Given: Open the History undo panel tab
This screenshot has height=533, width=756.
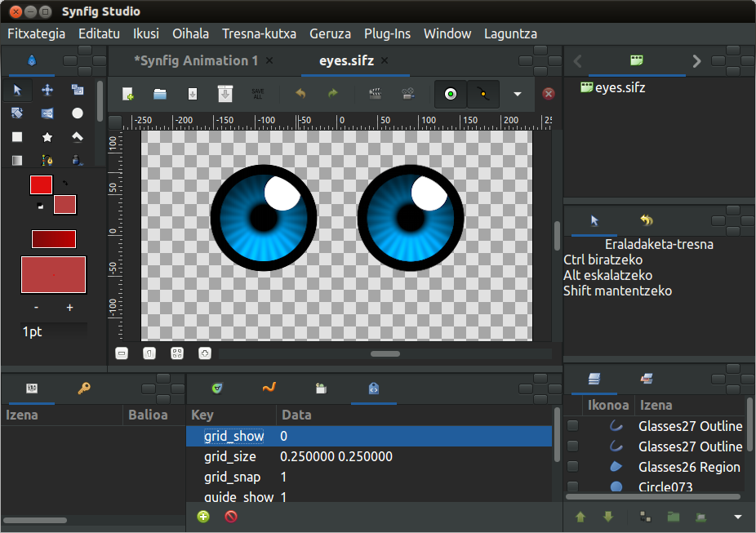Looking at the screenshot, I should [x=647, y=220].
